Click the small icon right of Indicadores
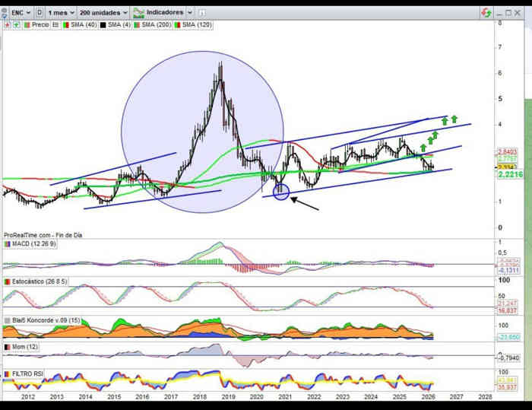 201,13
